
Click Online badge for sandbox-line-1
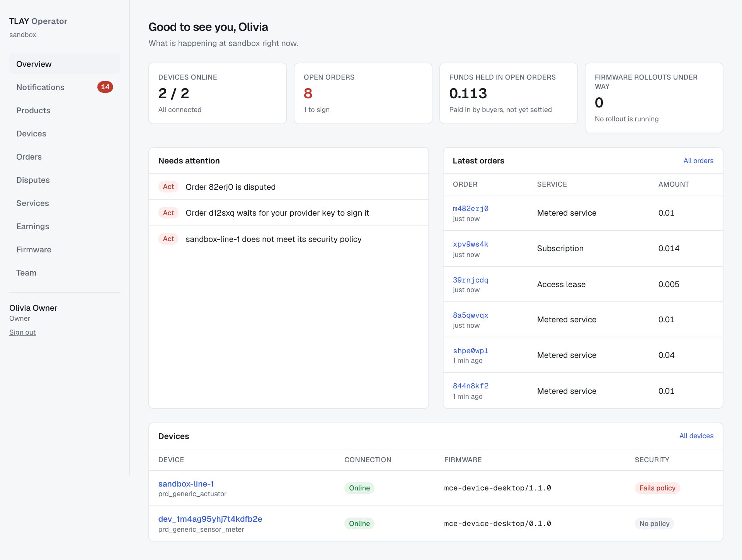[x=359, y=488]
